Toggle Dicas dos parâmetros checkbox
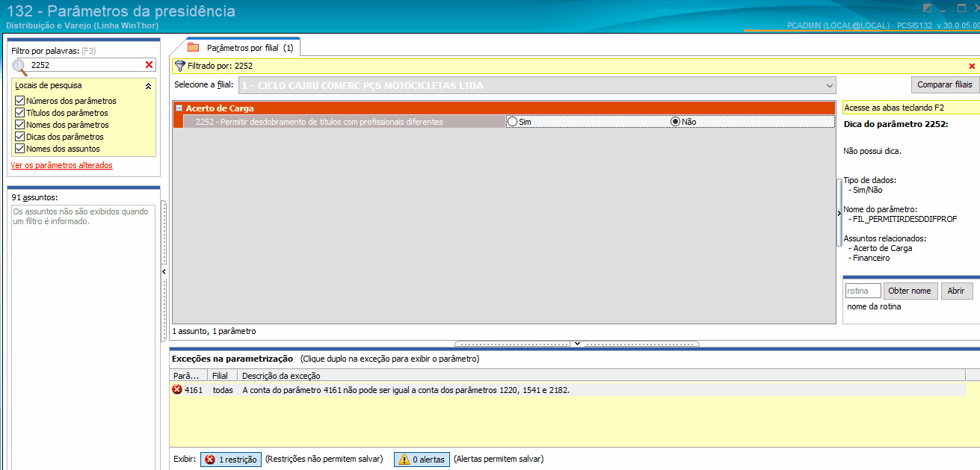 coord(20,137)
